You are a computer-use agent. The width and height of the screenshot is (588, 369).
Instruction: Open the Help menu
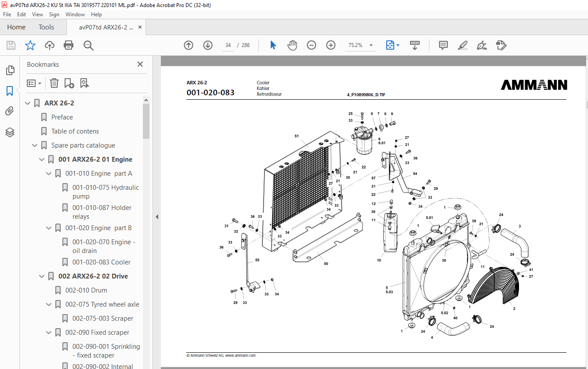tap(96, 14)
